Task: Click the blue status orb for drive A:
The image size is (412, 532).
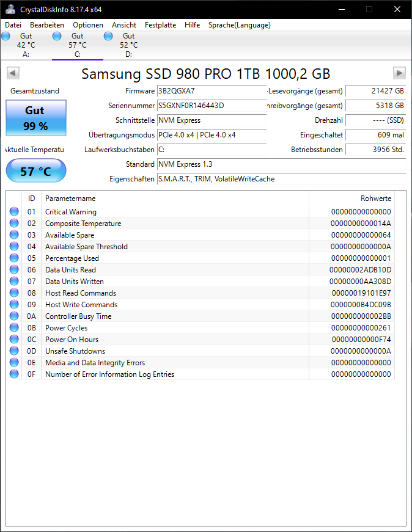Action: (x=6, y=36)
